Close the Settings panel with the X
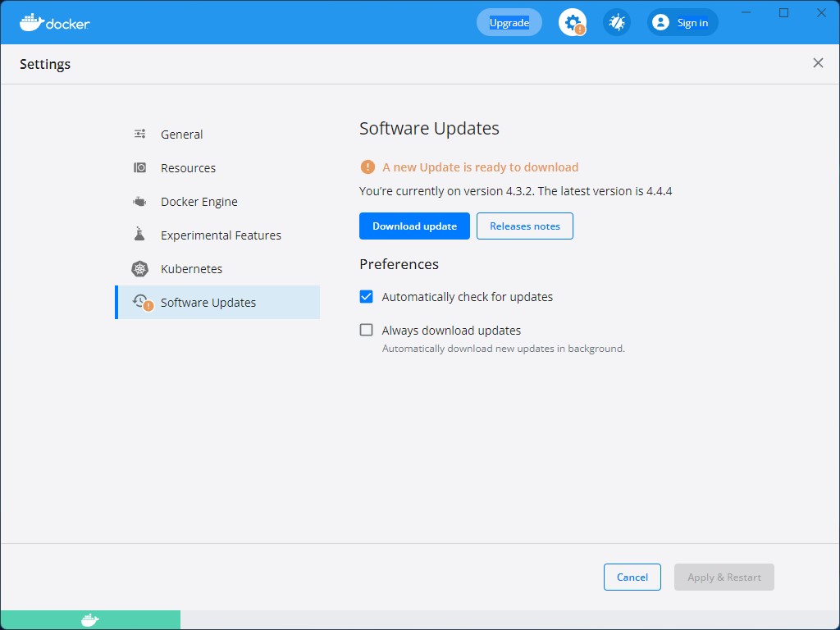This screenshot has height=630, width=840. coord(818,62)
